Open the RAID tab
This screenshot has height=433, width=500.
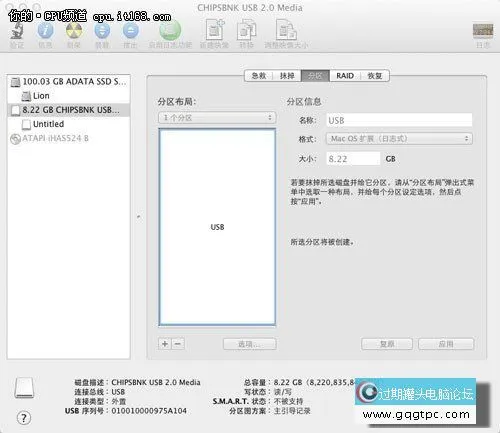pos(345,76)
